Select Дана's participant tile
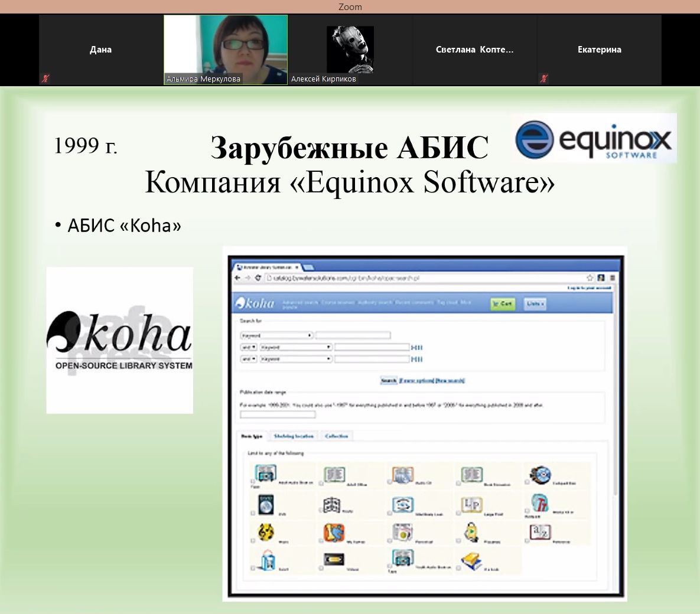Screen dimensions: 700x614 click(x=101, y=50)
